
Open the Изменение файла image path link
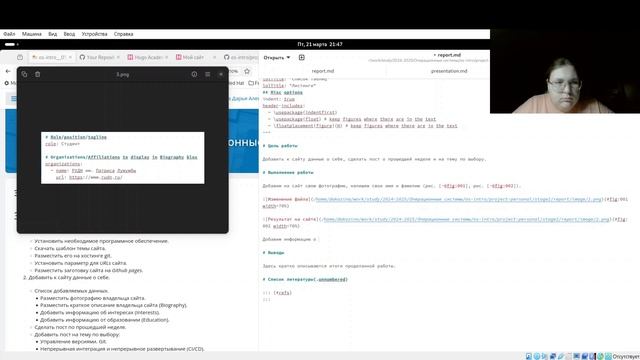click(x=459, y=199)
